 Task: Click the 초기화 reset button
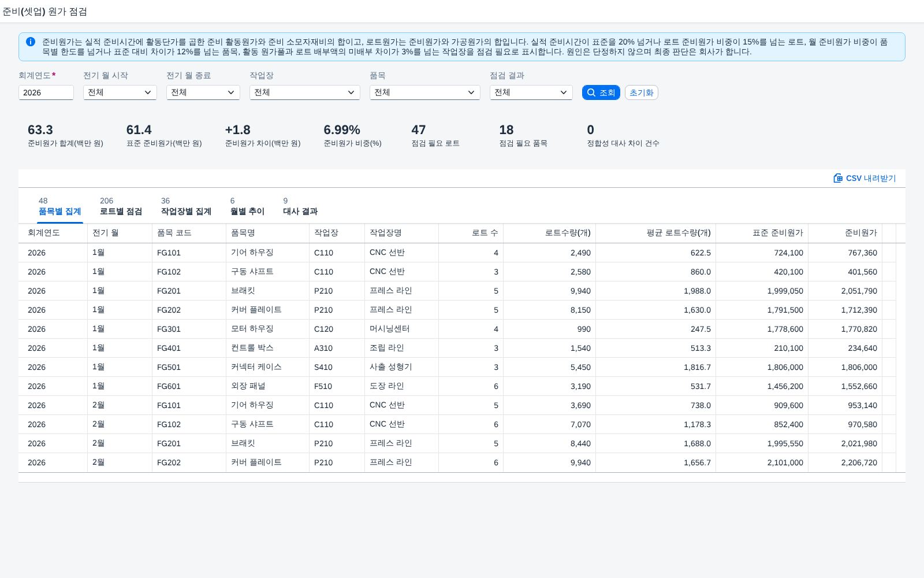pos(641,92)
